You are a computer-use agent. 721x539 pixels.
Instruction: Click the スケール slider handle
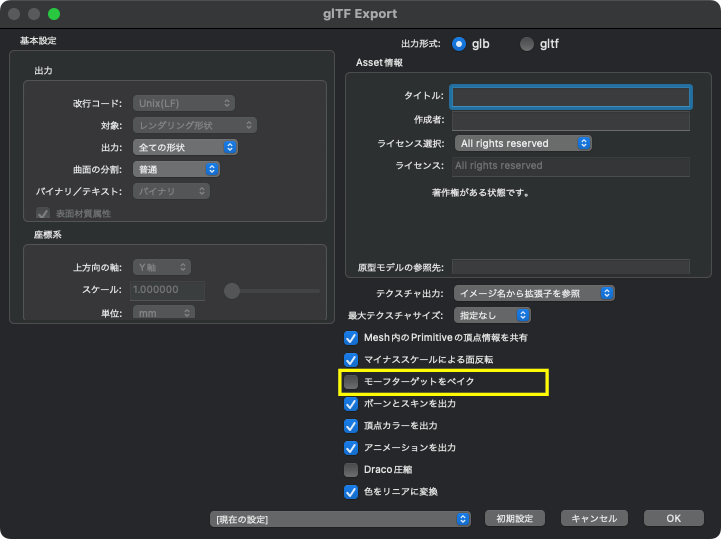pyautogui.click(x=232, y=291)
